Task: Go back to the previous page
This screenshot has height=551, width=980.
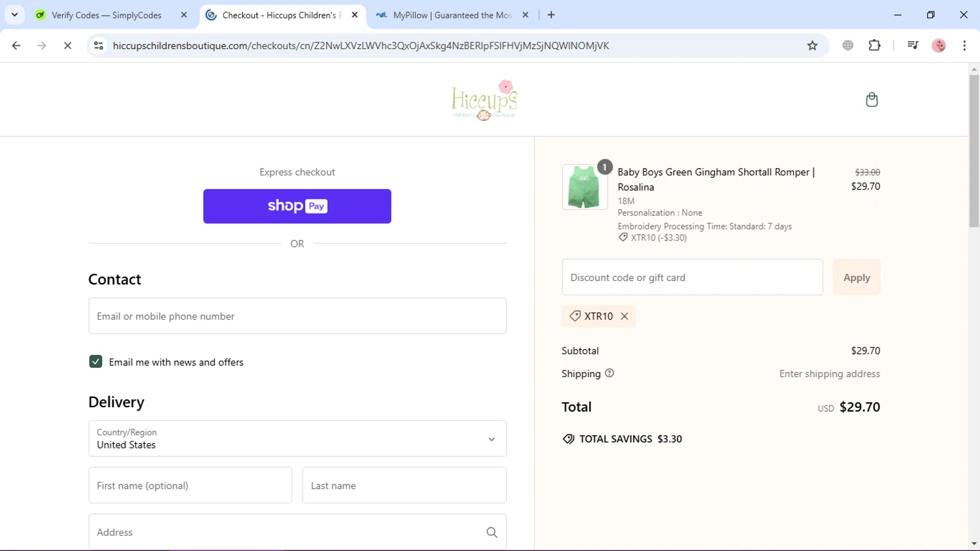Action: pos(16,46)
